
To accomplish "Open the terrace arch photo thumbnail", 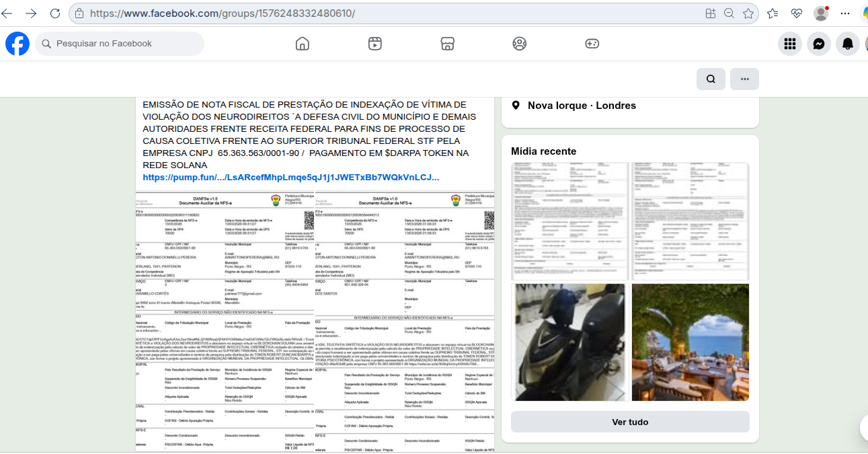I will pyautogui.click(x=691, y=342).
